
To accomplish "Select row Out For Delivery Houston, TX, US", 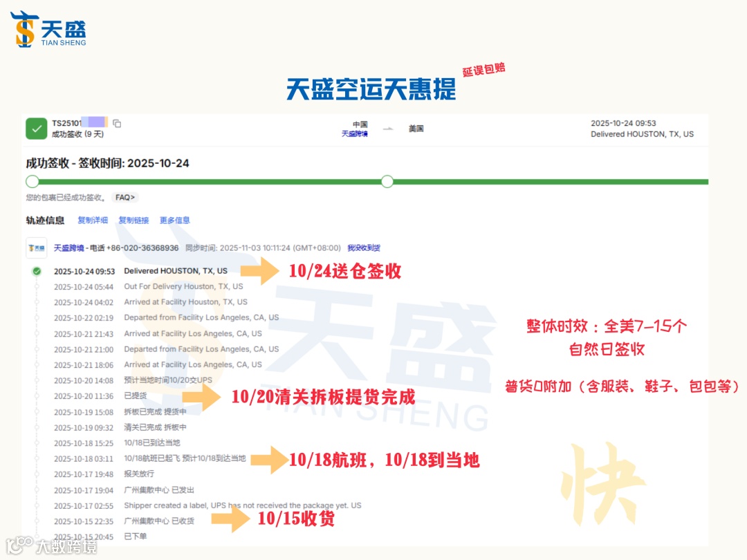I will [x=148, y=287].
